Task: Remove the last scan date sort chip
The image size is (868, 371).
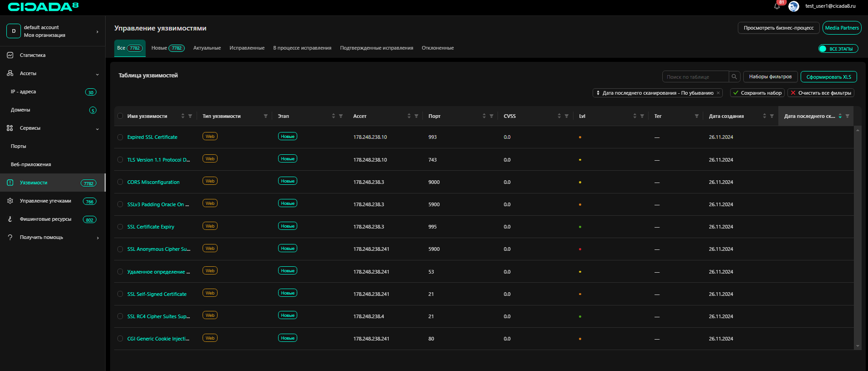Action: tap(718, 93)
